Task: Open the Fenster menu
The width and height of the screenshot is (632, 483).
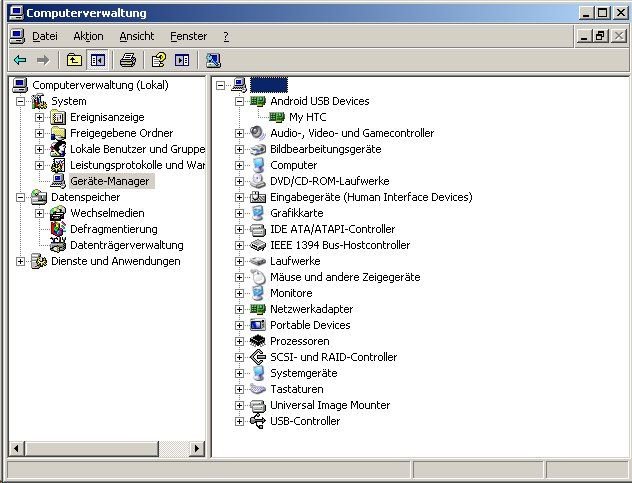Action: (189, 36)
